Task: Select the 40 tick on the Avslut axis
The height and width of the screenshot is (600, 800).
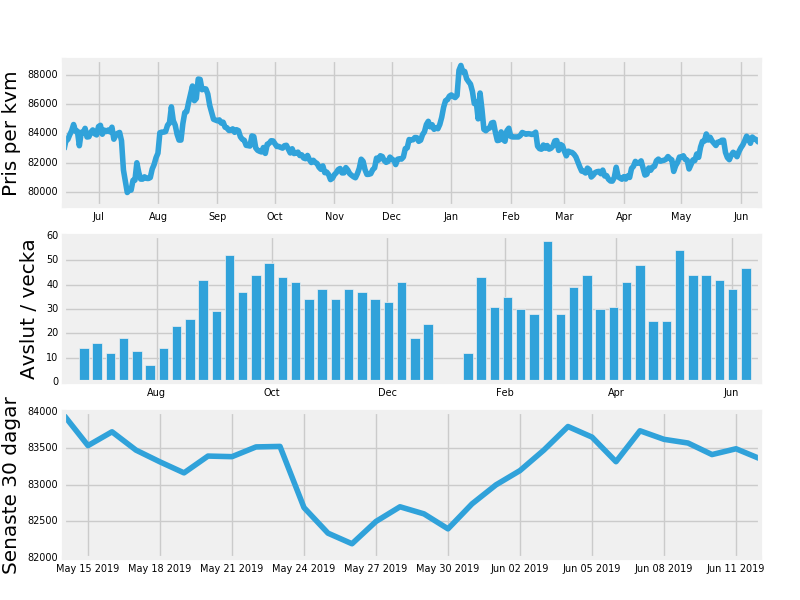Action: coord(53,284)
